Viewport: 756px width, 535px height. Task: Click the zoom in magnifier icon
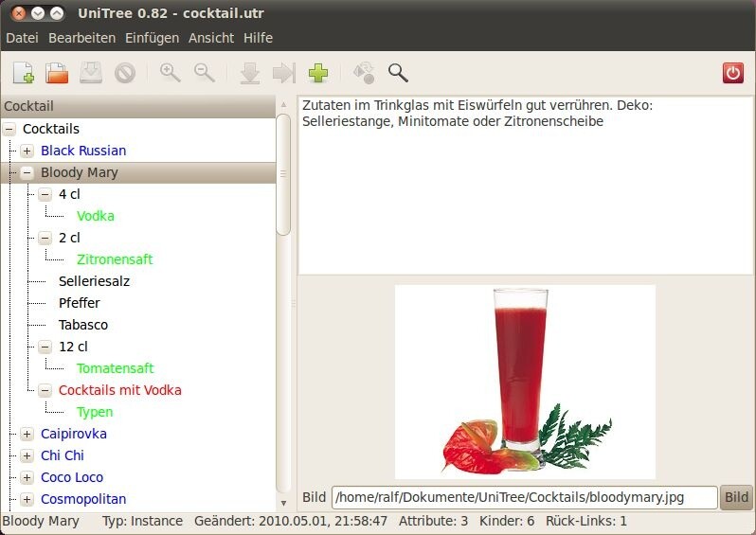coord(171,73)
